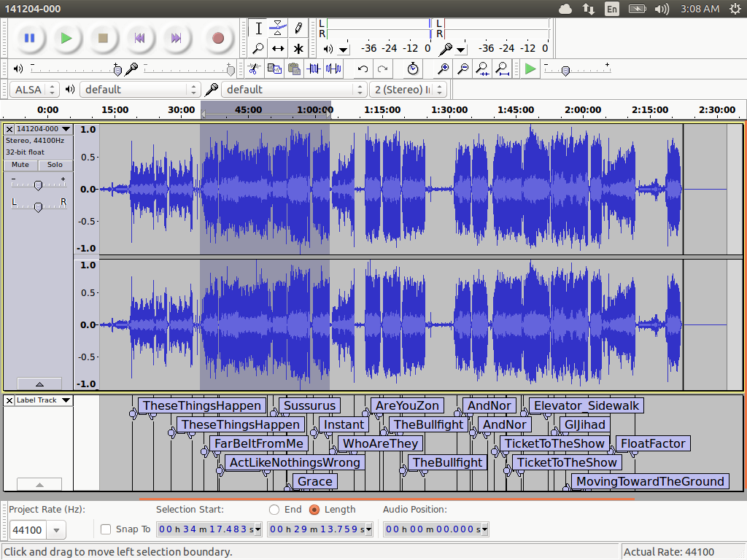The width and height of the screenshot is (747, 560).
Task: Enable the Snap To checkbox
Action: point(106,529)
